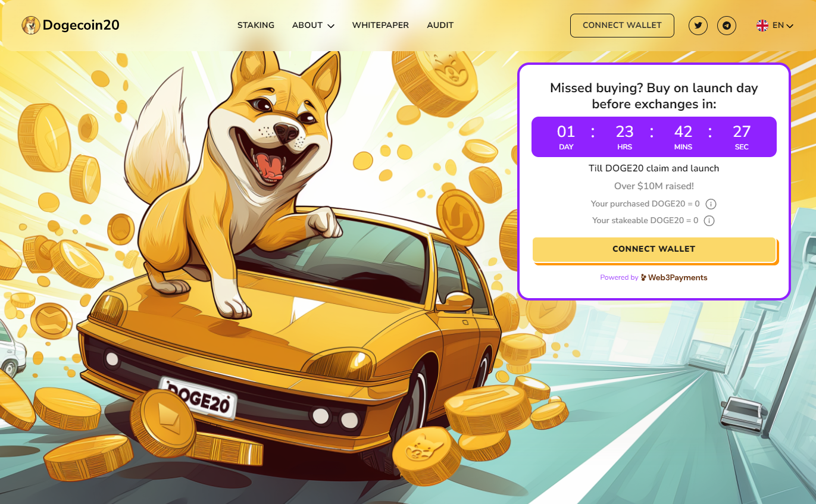Expand the About menu chevron

[x=331, y=26]
